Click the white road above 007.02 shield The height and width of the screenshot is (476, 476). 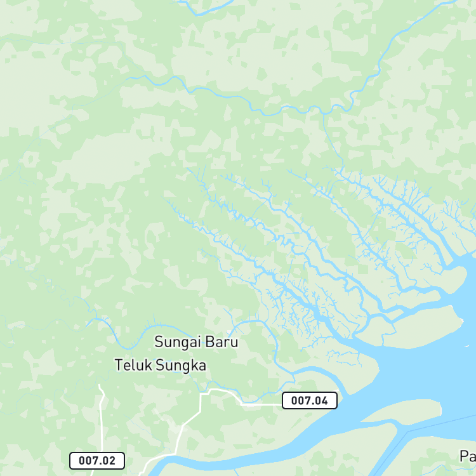point(102,419)
